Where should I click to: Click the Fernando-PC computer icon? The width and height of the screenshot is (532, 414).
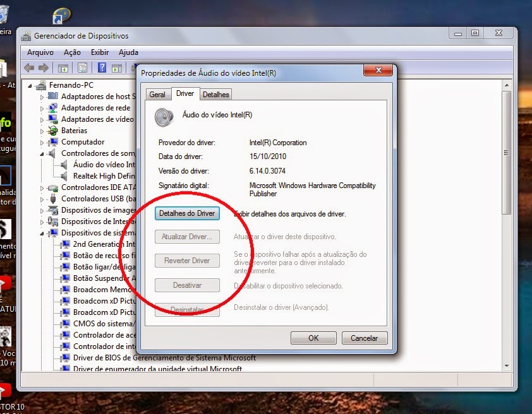(x=41, y=85)
